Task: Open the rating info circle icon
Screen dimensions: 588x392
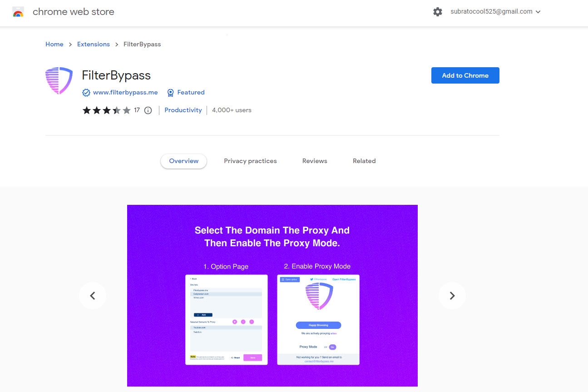Action: point(148,110)
